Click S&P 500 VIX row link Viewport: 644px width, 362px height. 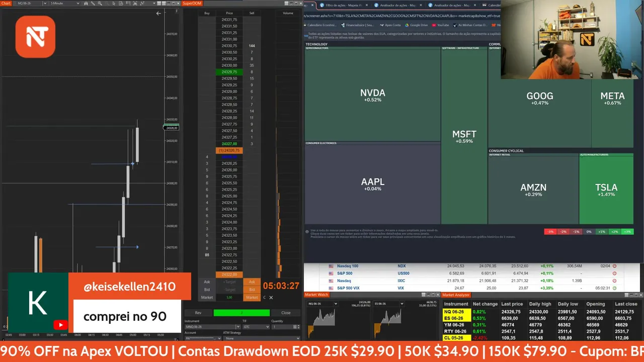[348, 288]
